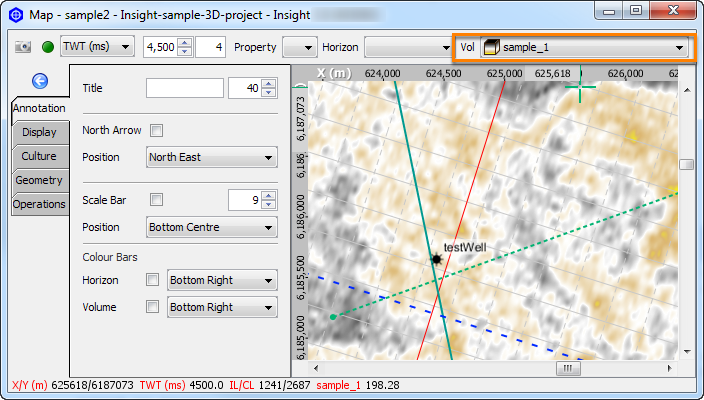Decrease Title font size stepper

tap(268, 92)
